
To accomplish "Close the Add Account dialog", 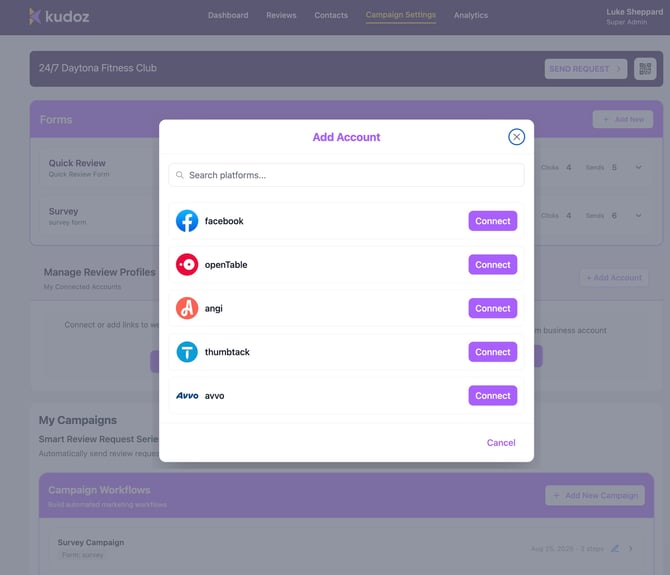I will point(516,137).
